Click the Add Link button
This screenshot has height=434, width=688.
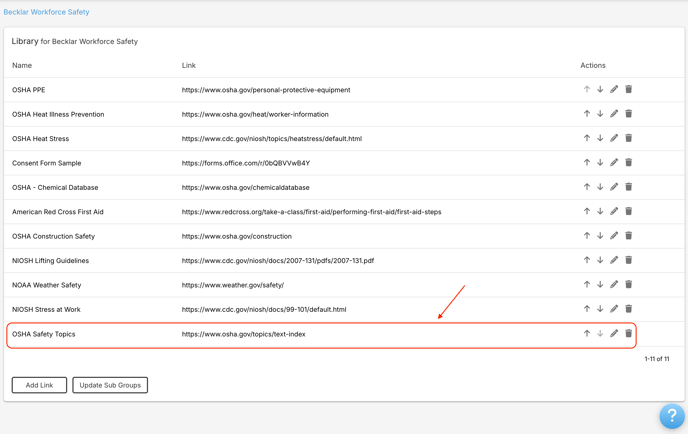click(39, 385)
